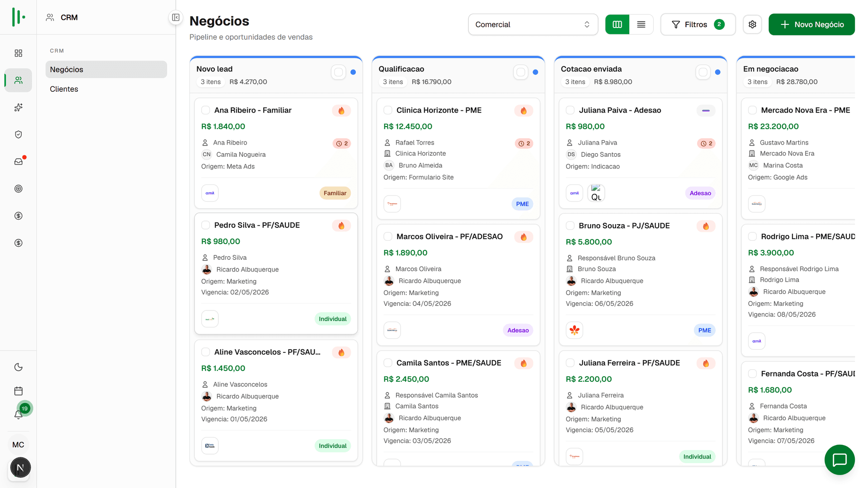
Task: Open the inbox icon with red dot
Action: (x=18, y=162)
